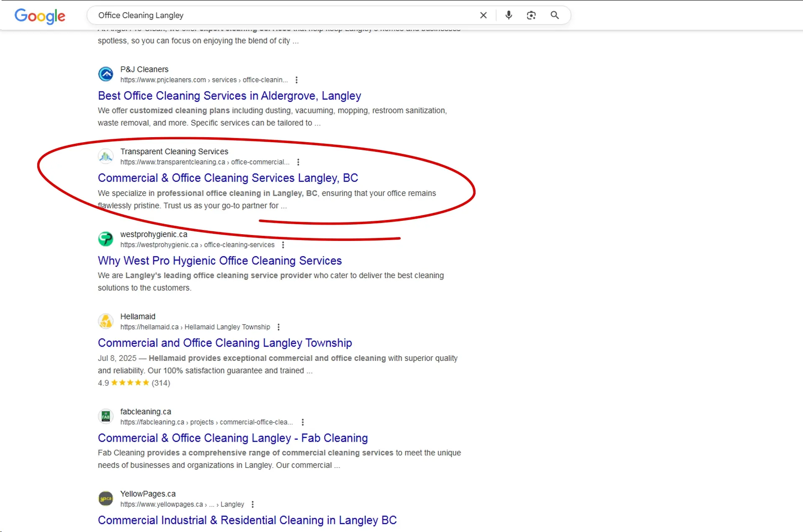Click the westprohygienic.ca favicon
Viewport: 803px width, 532px height.
[105, 239]
